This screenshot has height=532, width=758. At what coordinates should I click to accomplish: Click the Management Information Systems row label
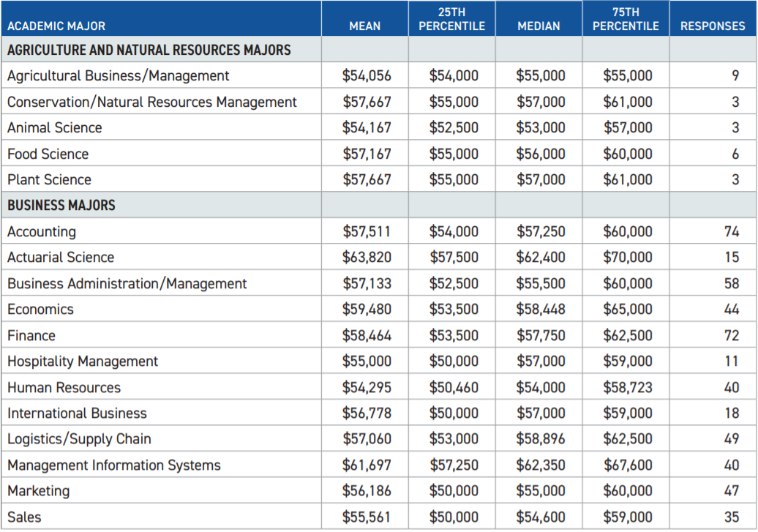coord(114,465)
